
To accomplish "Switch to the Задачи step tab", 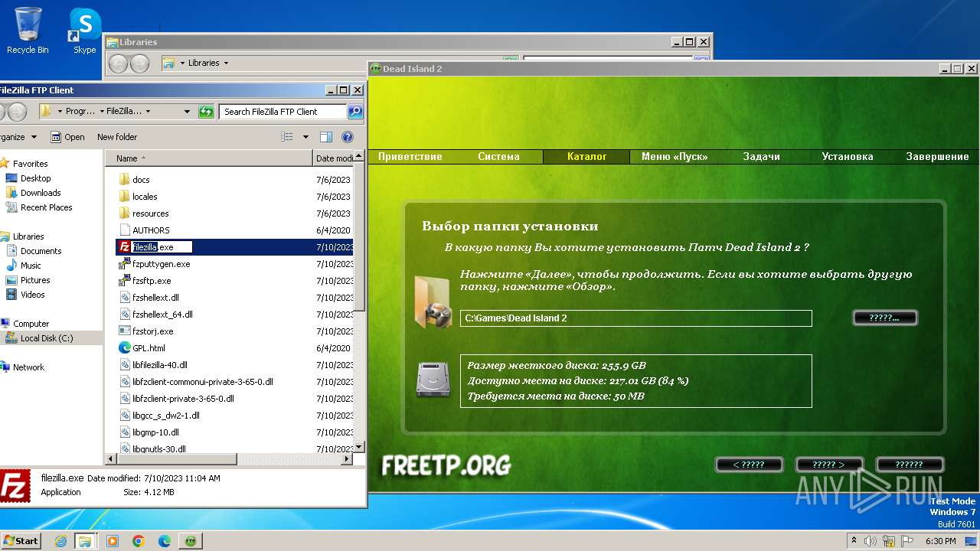I will tap(762, 157).
